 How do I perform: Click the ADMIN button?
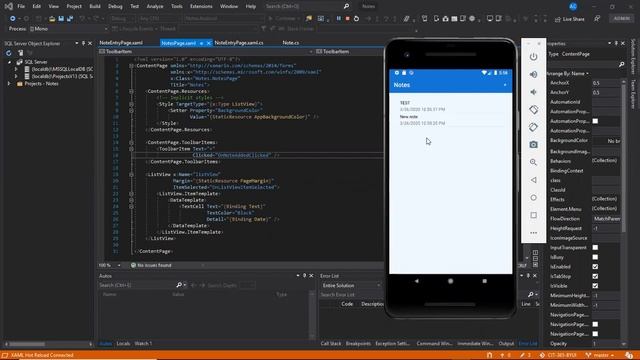pyautogui.click(x=622, y=18)
